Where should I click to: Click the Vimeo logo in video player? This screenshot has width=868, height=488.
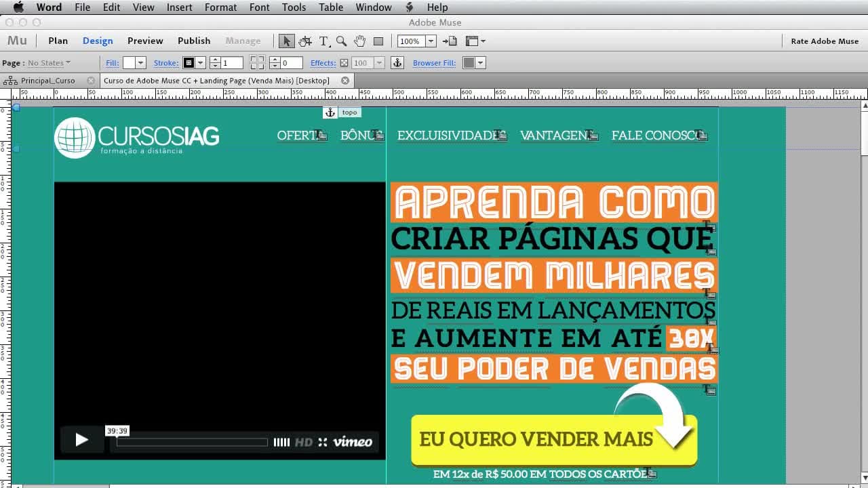[x=353, y=442]
